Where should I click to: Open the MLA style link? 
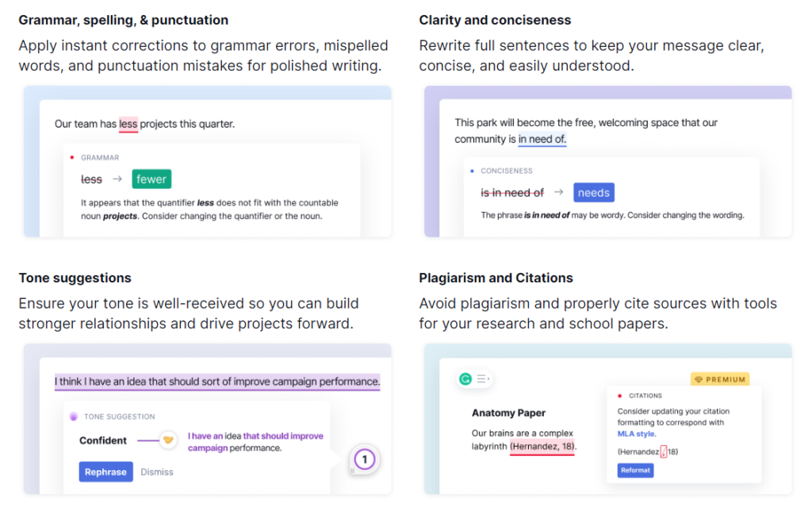[637, 434]
